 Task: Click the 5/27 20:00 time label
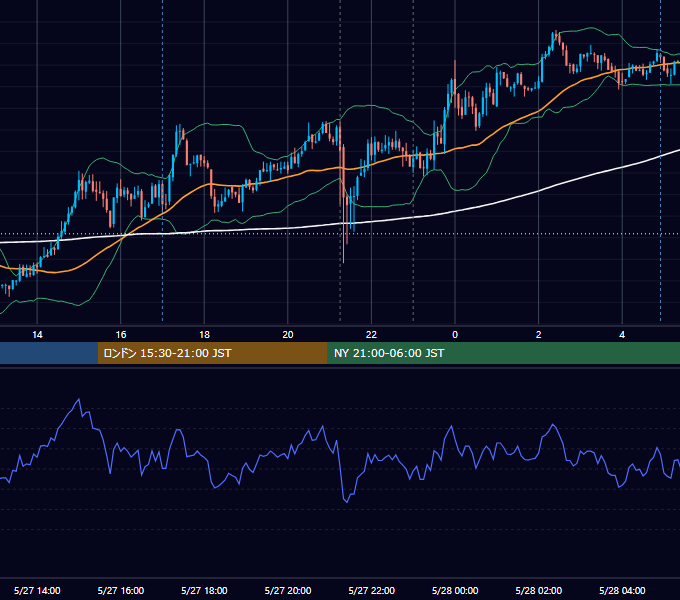tap(288, 590)
